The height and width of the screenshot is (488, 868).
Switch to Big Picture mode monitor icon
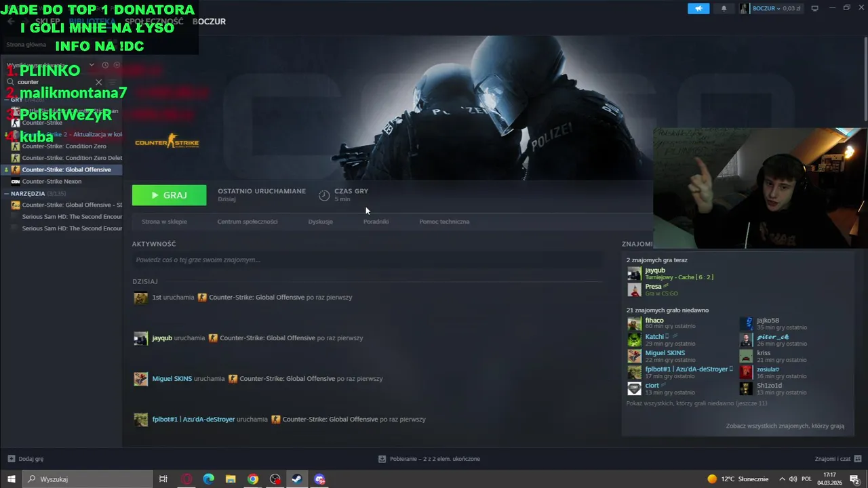(814, 8)
